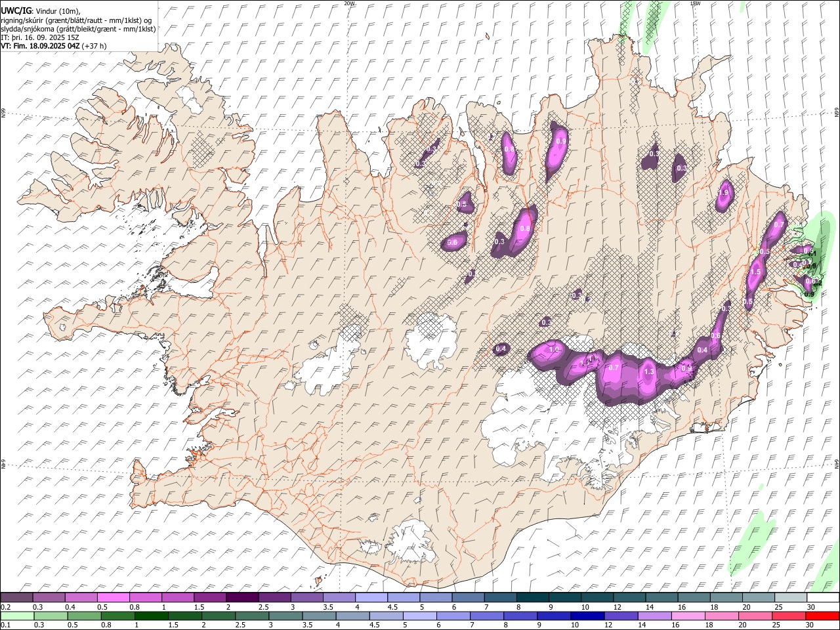Click the light gray 25 mm snow swatch
The width and height of the screenshot is (840, 630).
click(x=790, y=598)
